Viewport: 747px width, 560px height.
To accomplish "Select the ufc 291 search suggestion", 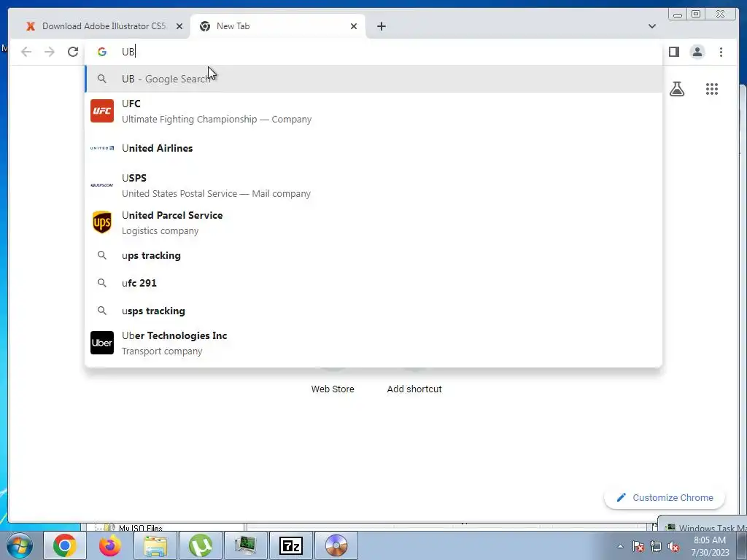I will [373, 283].
